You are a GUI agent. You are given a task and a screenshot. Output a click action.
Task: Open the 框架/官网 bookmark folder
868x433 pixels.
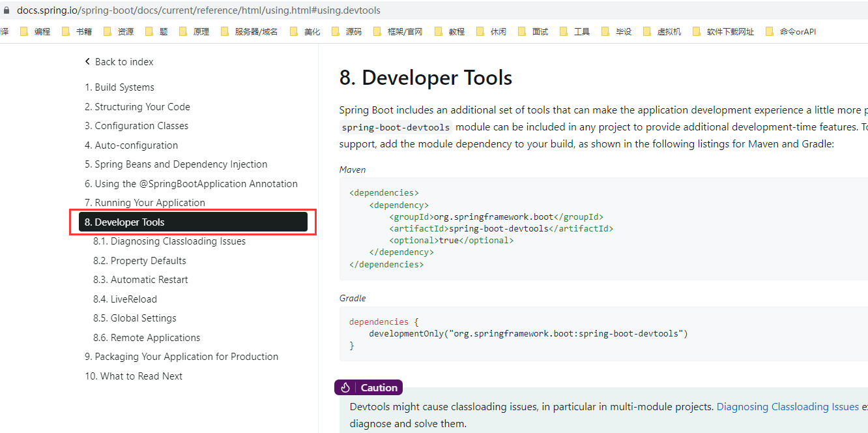398,31
